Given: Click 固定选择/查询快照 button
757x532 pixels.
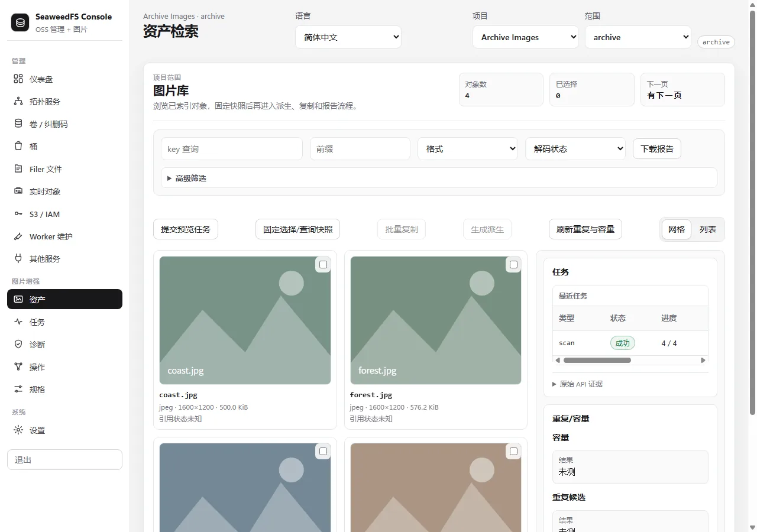Looking at the screenshot, I should (x=297, y=229).
